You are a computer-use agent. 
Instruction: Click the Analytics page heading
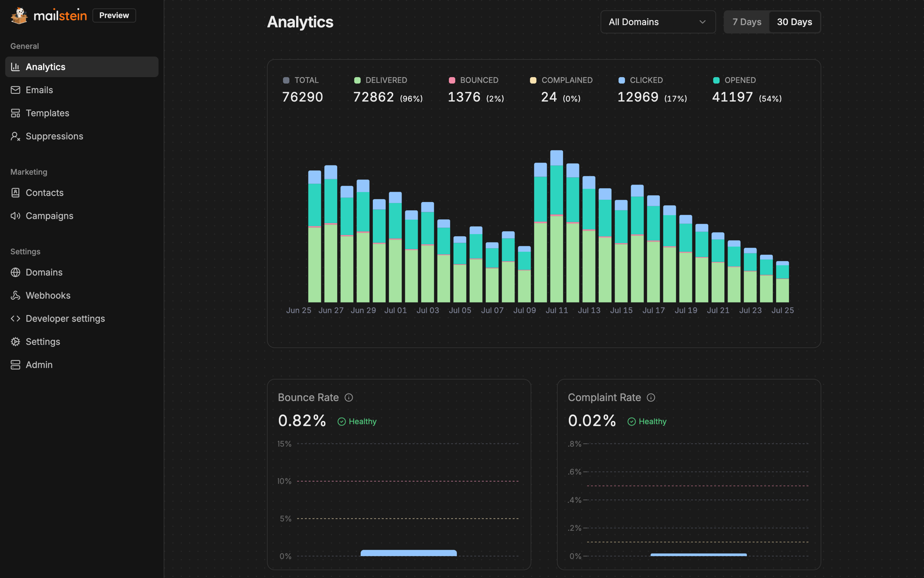(x=300, y=22)
